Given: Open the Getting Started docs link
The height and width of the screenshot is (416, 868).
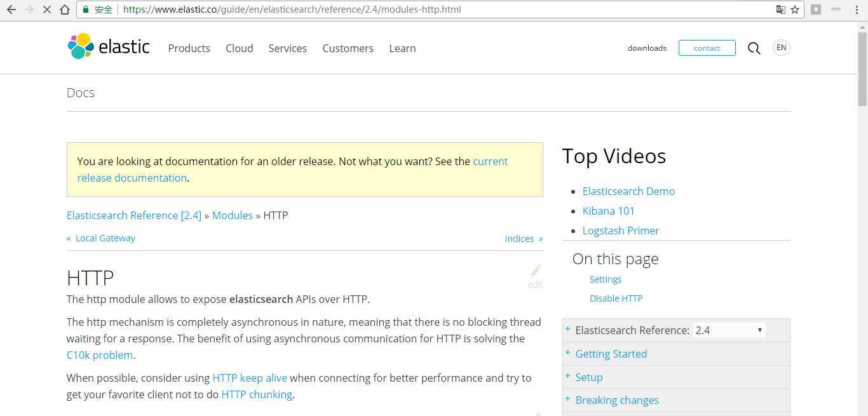Looking at the screenshot, I should [611, 354].
